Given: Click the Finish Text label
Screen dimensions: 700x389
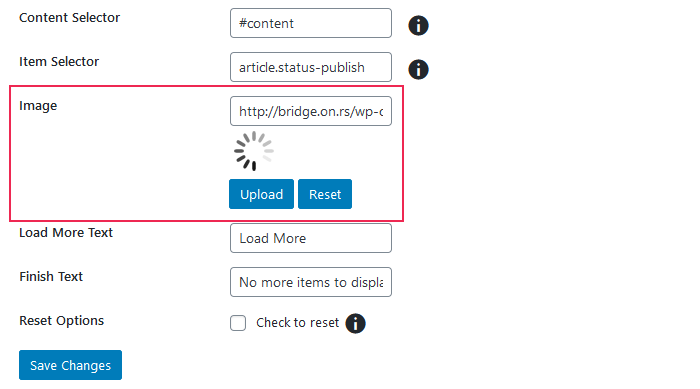Looking at the screenshot, I should pyautogui.click(x=51, y=277).
